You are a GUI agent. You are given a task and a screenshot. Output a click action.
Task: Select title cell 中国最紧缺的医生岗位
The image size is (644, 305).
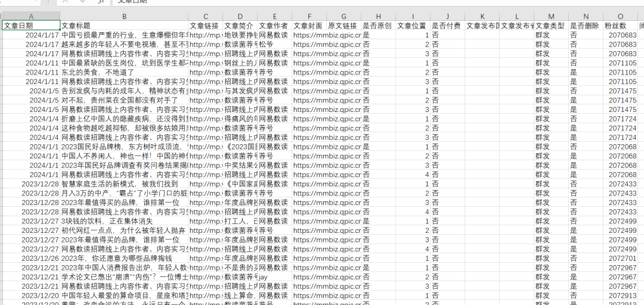pos(125,63)
